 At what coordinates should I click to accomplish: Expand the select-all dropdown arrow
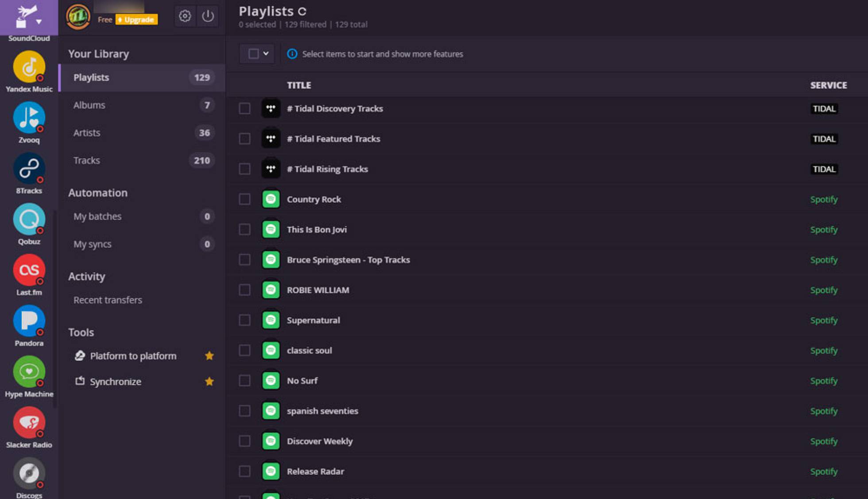(x=266, y=54)
